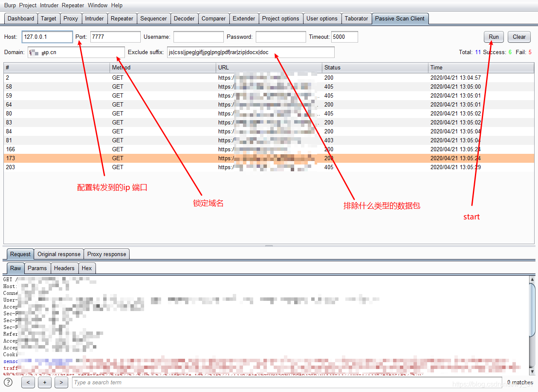This screenshot has width=538, height=392.
Task: Open the Repeater tab
Action: (122, 18)
